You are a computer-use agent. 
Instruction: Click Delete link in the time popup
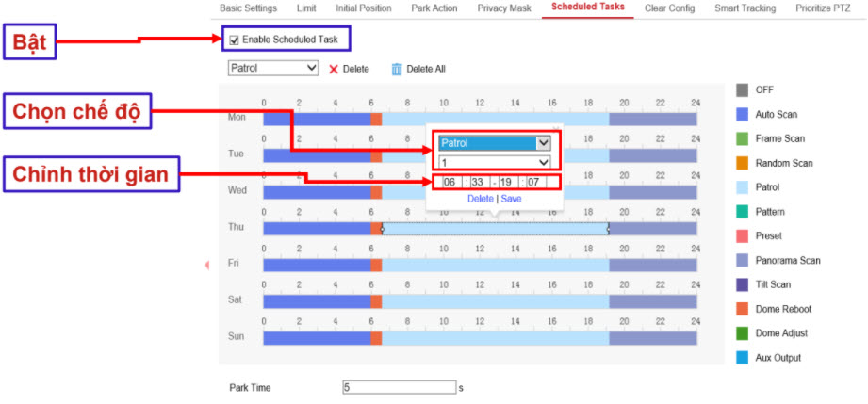480,199
